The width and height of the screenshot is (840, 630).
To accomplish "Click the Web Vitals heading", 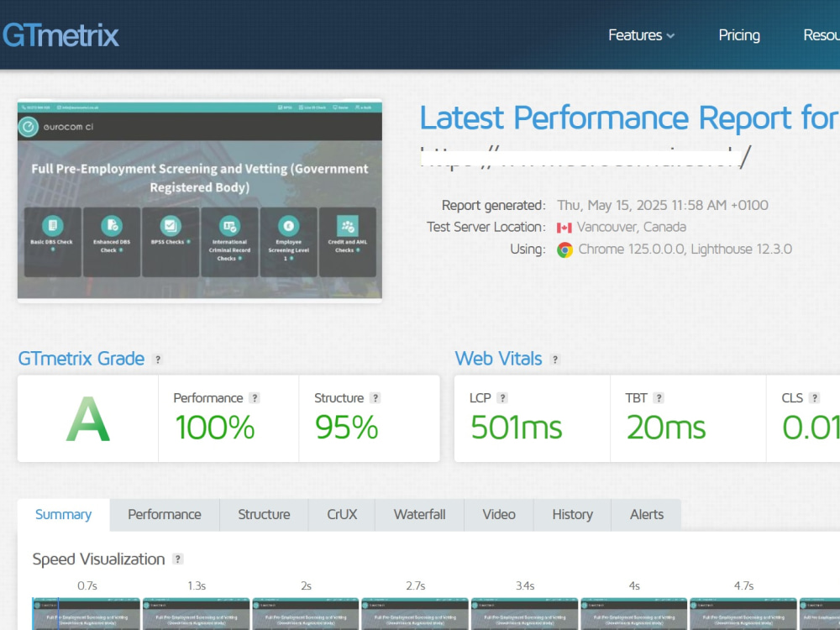I will 498,359.
